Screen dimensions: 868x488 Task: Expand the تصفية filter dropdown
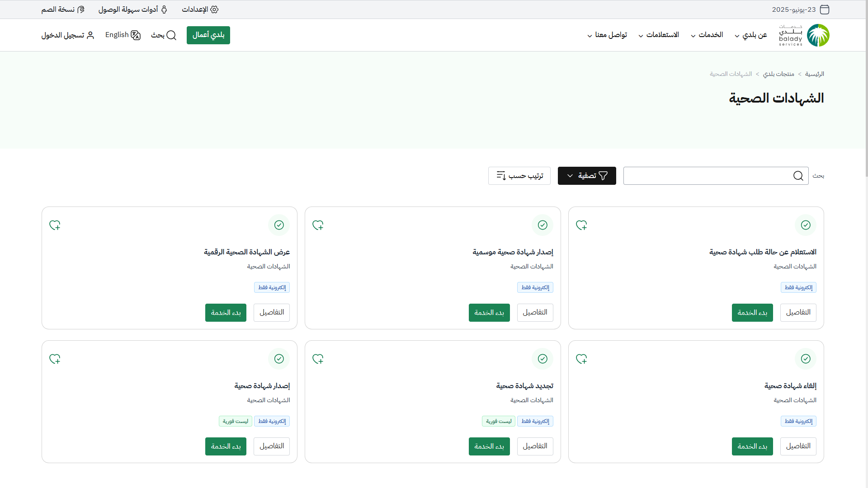587,176
